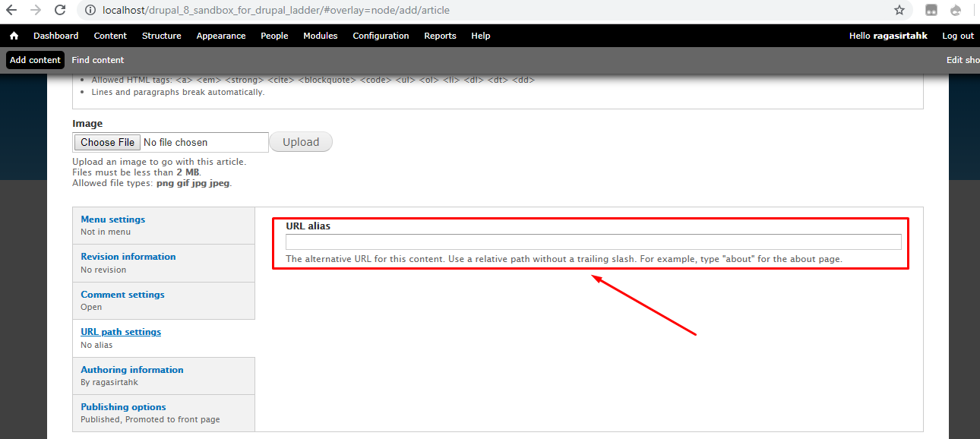The height and width of the screenshot is (439, 980).
Task: Reload the page using the refresh icon
Action: 60,10
